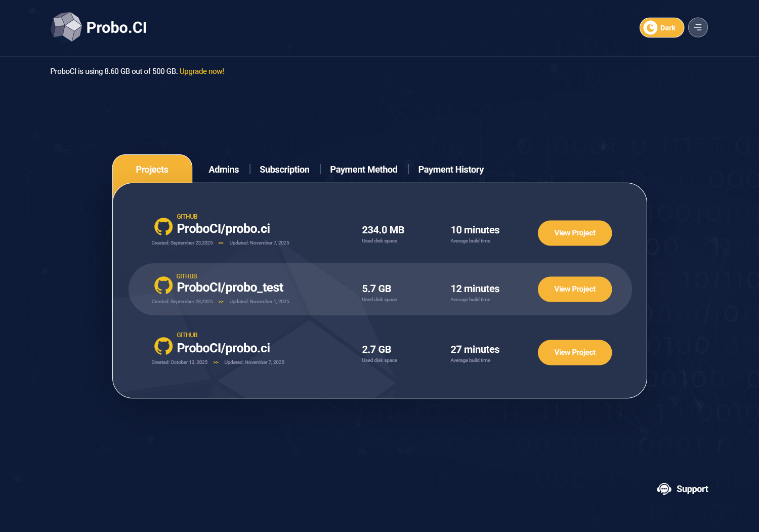759x532 pixels.
Task: Open the Subscription tab
Action: tap(284, 170)
